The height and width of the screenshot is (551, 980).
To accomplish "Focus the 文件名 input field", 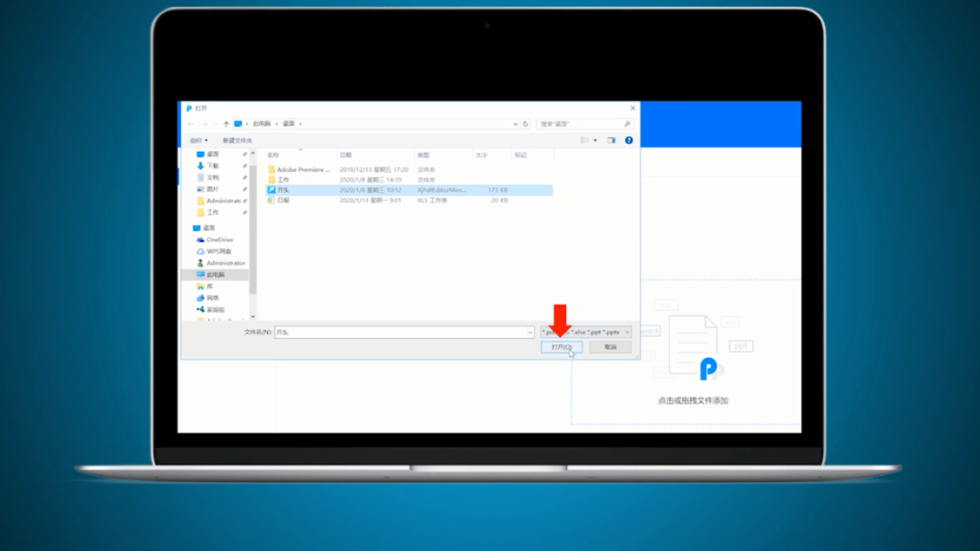I will pos(404,333).
